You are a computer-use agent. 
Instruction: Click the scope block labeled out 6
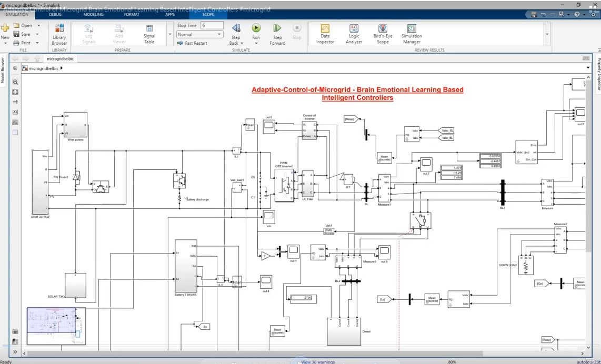pyautogui.click(x=269, y=127)
